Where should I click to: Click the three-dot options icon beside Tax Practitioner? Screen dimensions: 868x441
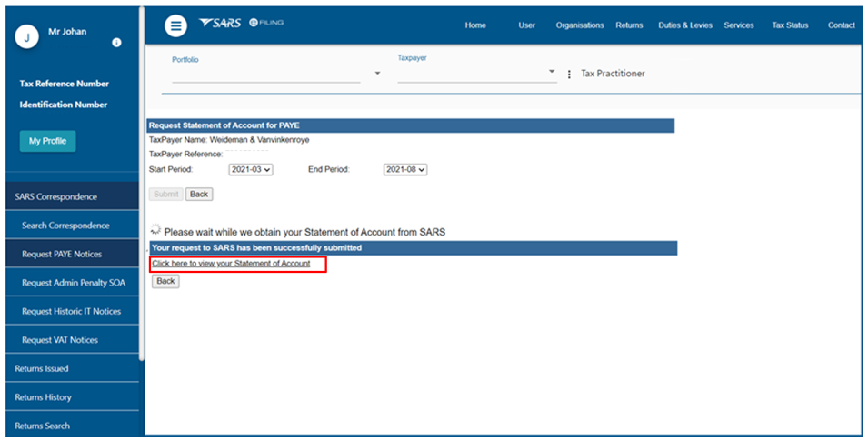pyautogui.click(x=569, y=75)
